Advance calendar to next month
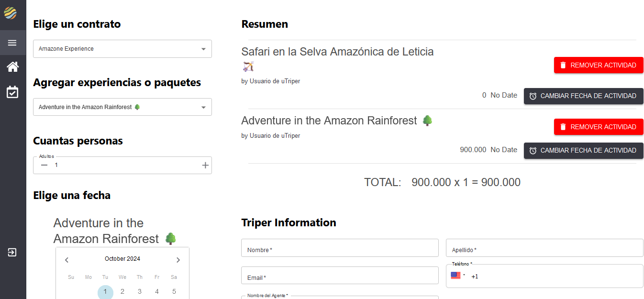This screenshot has height=299, width=644. point(178,260)
